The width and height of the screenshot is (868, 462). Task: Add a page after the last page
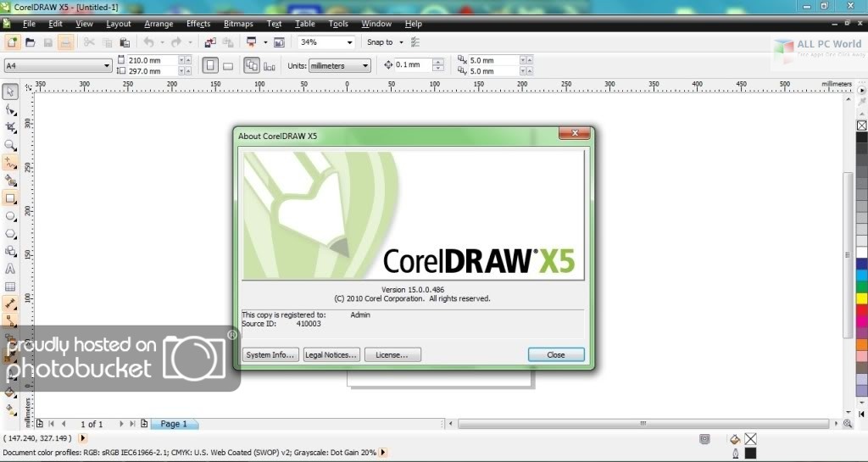[x=144, y=424]
